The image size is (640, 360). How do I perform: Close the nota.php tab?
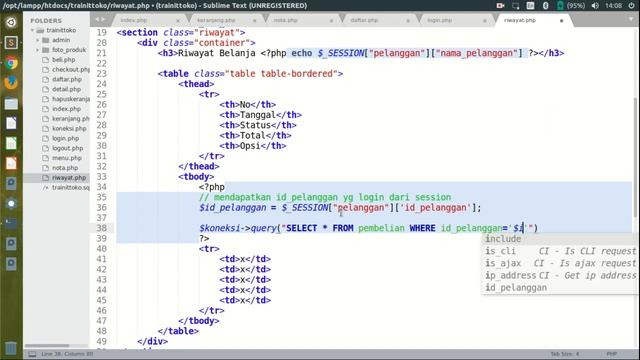(331, 20)
